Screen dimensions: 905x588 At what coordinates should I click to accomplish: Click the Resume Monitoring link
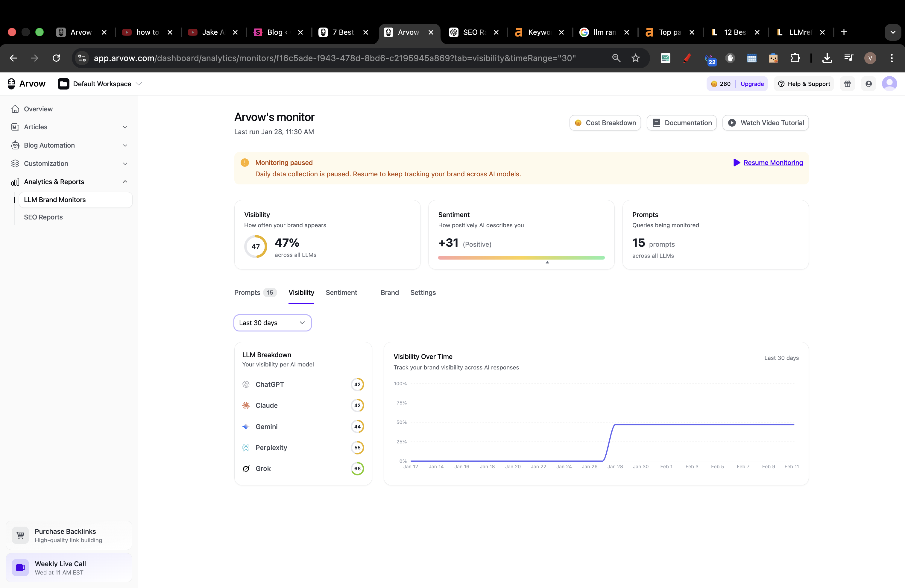(773, 163)
